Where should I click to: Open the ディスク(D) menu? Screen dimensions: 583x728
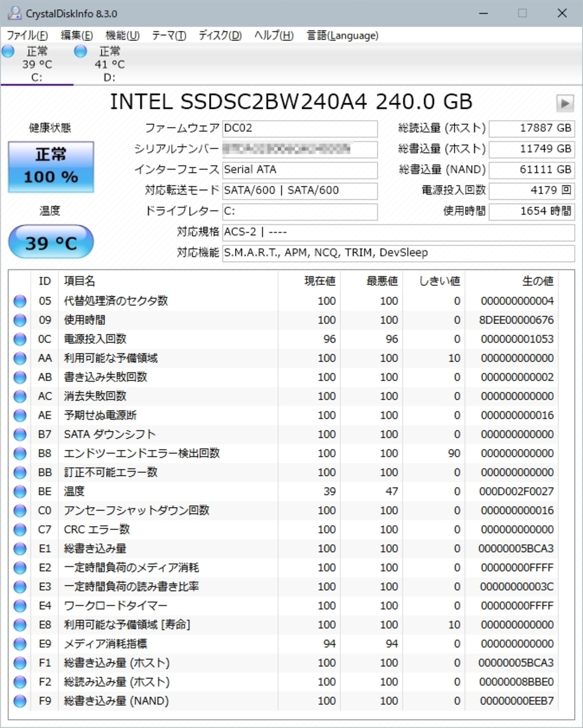coord(220,35)
